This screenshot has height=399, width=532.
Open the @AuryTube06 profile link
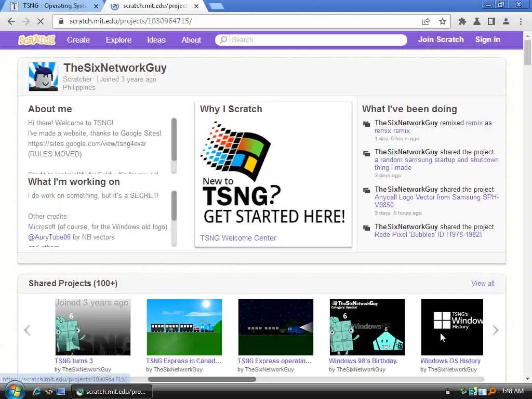click(49, 237)
